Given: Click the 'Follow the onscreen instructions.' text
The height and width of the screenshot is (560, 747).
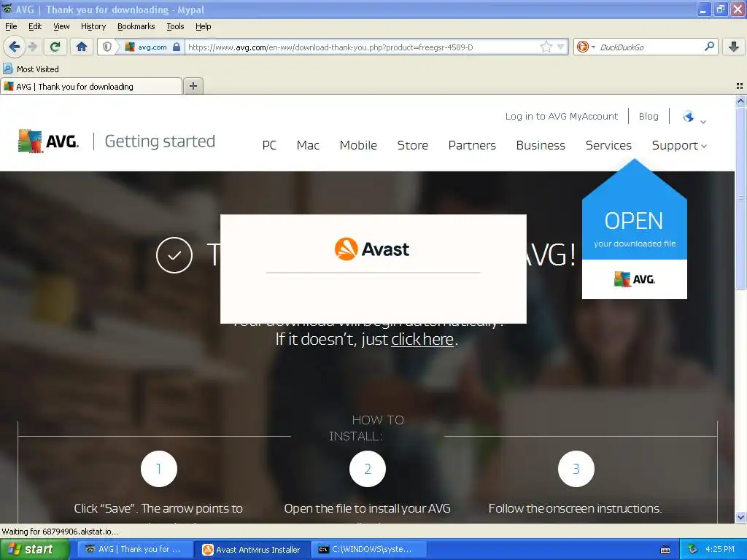Looking at the screenshot, I should pos(575,508).
